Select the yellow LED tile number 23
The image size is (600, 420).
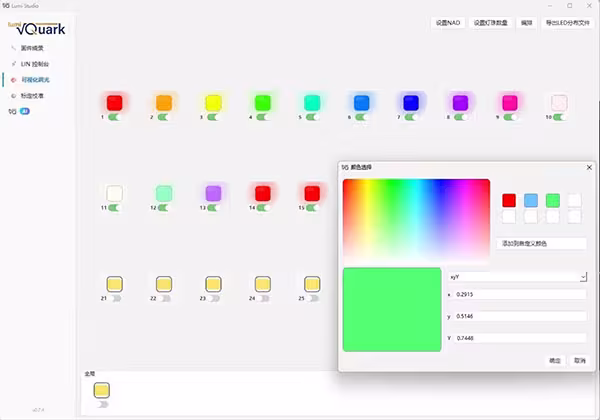pyautogui.click(x=213, y=284)
